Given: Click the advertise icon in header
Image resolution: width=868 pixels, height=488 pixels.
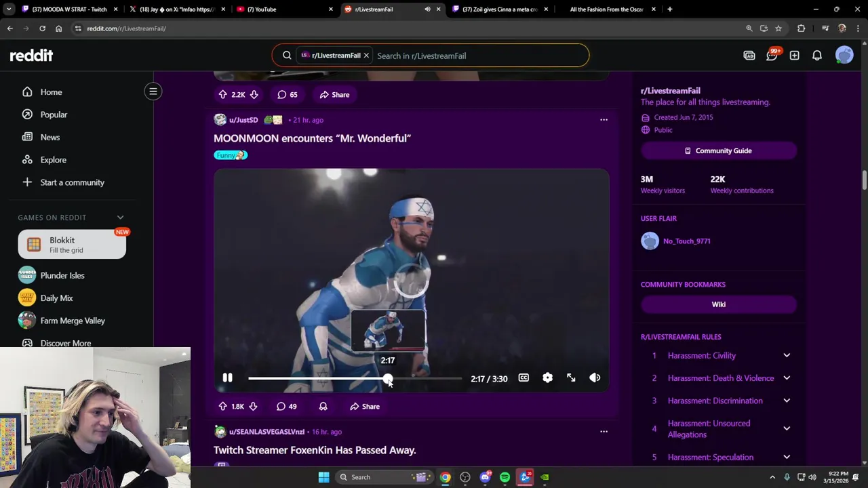Looking at the screenshot, I should tap(749, 56).
